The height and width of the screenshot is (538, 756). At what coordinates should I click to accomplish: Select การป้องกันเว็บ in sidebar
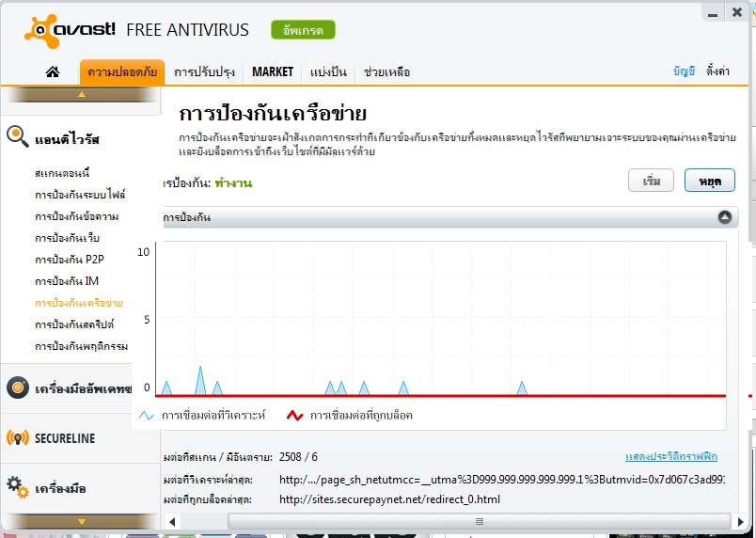point(67,238)
